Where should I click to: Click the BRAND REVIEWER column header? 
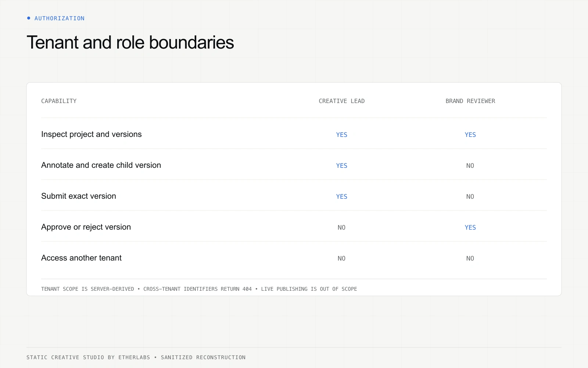coord(470,101)
